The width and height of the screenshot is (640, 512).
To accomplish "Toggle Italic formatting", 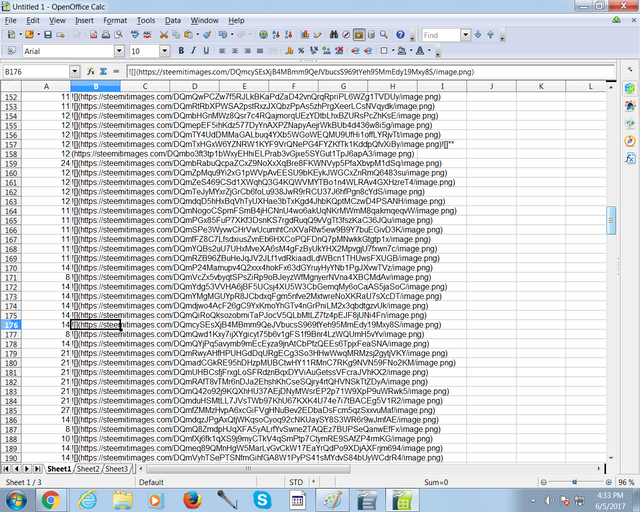I will tap(193, 51).
